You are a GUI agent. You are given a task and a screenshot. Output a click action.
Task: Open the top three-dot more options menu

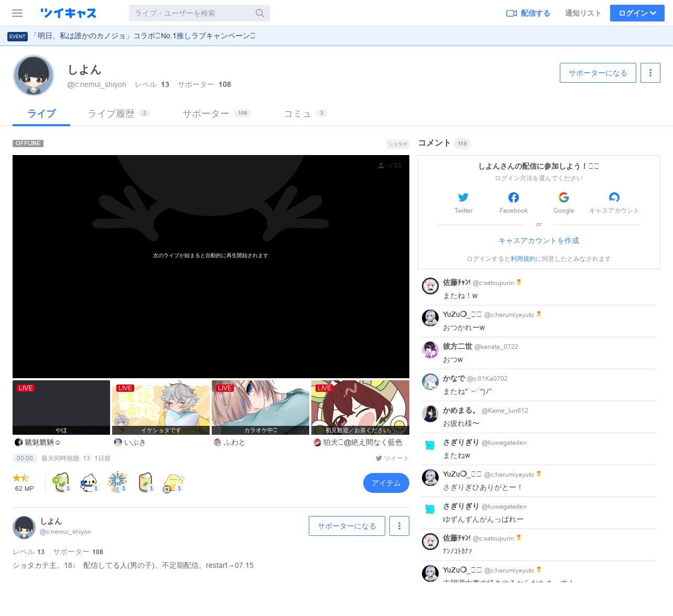(650, 73)
